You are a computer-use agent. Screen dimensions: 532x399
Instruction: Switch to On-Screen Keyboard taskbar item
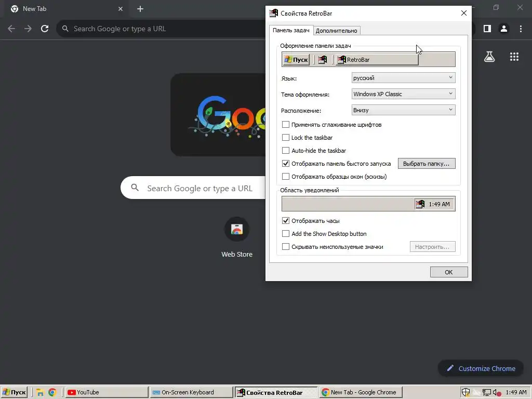coord(191,393)
